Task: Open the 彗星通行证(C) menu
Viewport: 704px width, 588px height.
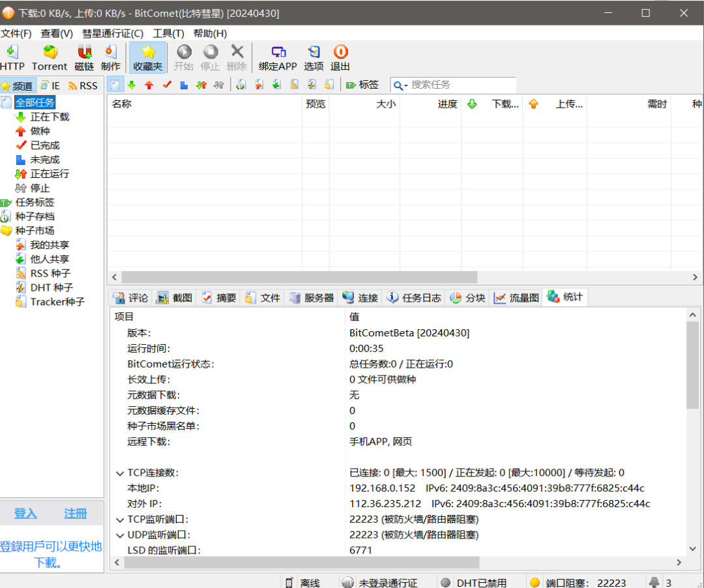Action: click(x=113, y=34)
